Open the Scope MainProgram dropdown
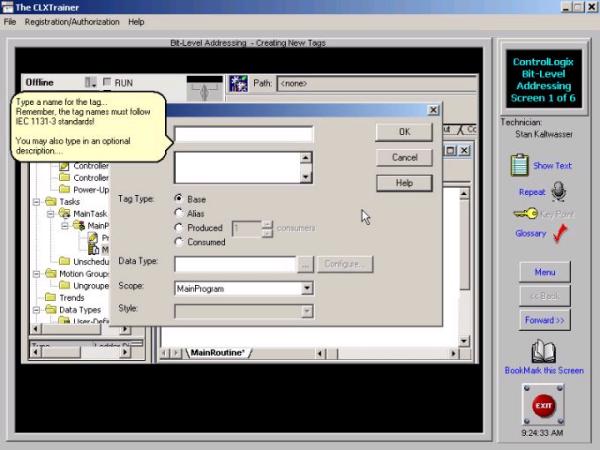 coord(307,288)
